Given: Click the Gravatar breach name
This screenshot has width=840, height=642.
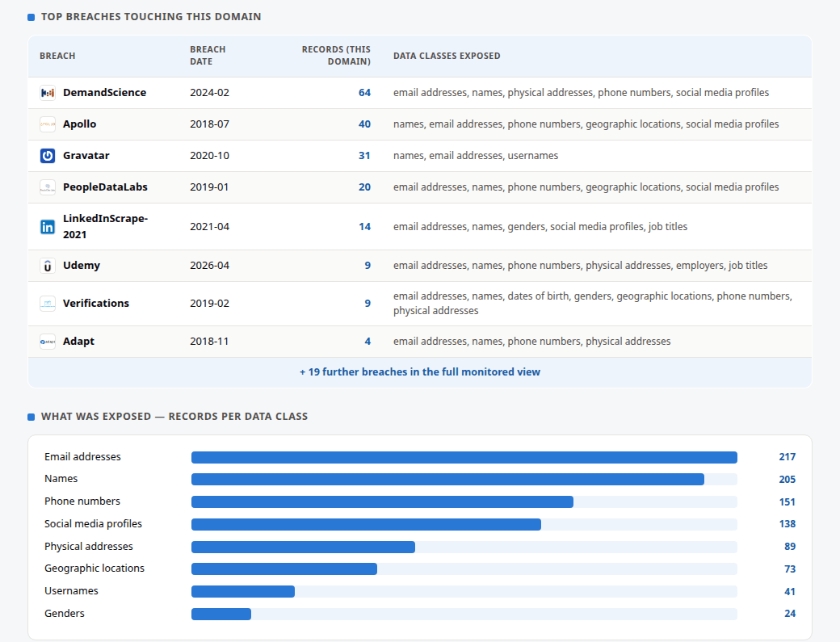Looking at the screenshot, I should click(x=86, y=155).
